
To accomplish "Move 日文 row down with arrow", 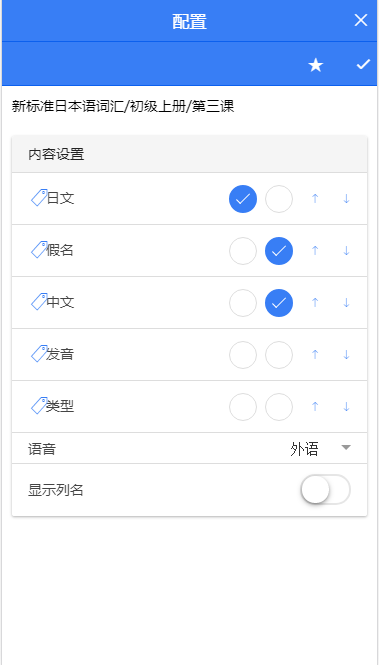I will pyautogui.click(x=346, y=198).
